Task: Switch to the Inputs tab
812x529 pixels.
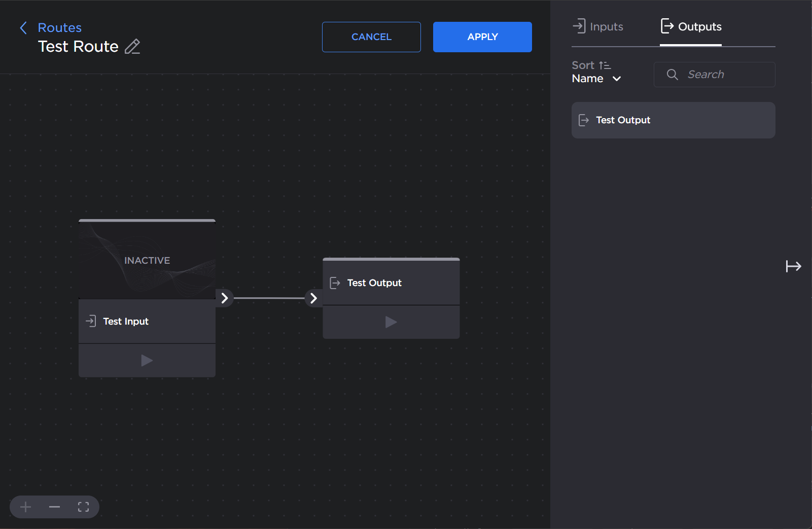Action: pos(598,27)
